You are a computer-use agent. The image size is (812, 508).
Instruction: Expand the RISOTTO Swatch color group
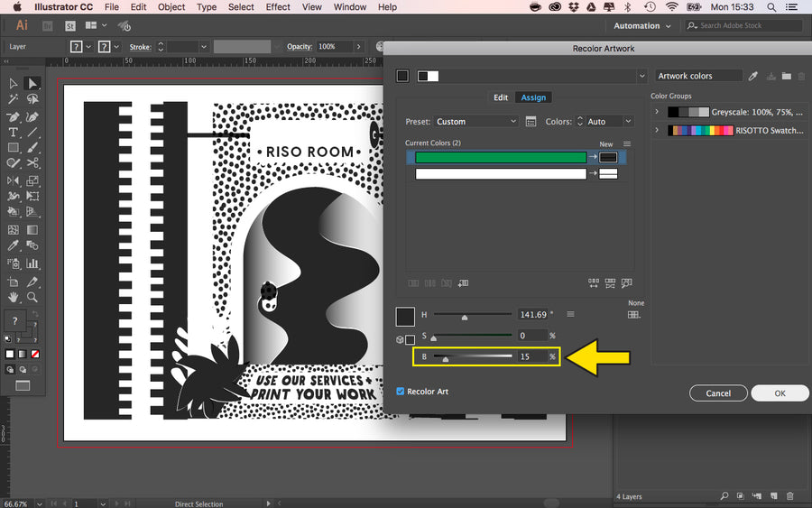tap(657, 129)
